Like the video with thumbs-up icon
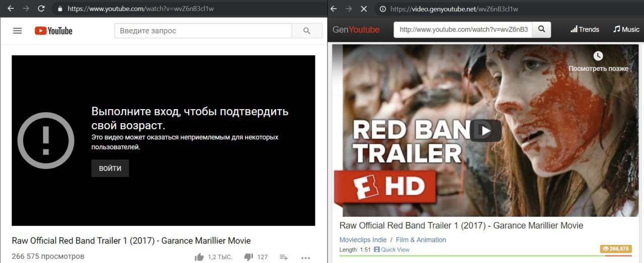The width and height of the screenshot is (644, 263). tap(199, 257)
